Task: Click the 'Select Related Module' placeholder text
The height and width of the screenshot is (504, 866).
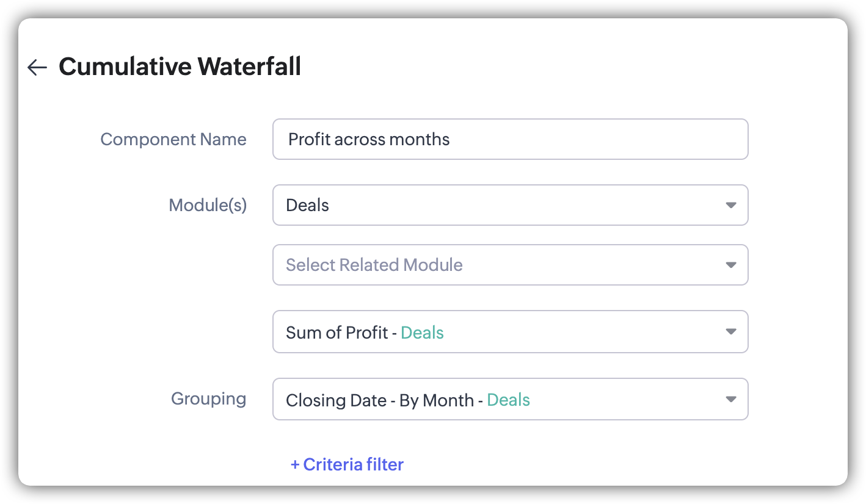Action: [374, 265]
